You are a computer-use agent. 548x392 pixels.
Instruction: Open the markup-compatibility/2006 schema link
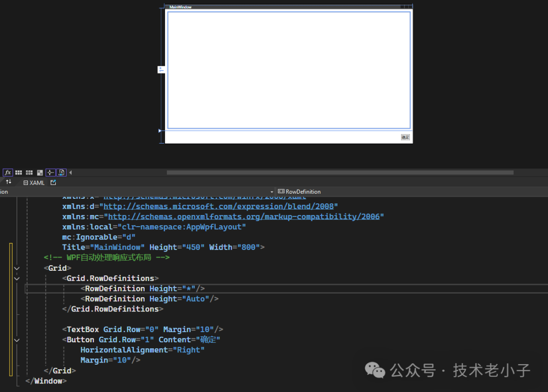tap(246, 217)
